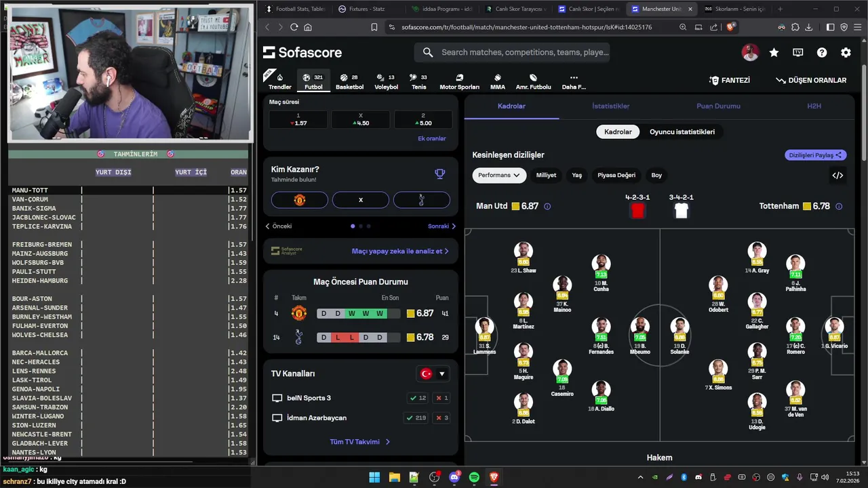Focus the Search matches input field
Screen dimensions: 868x488
(x=512, y=52)
